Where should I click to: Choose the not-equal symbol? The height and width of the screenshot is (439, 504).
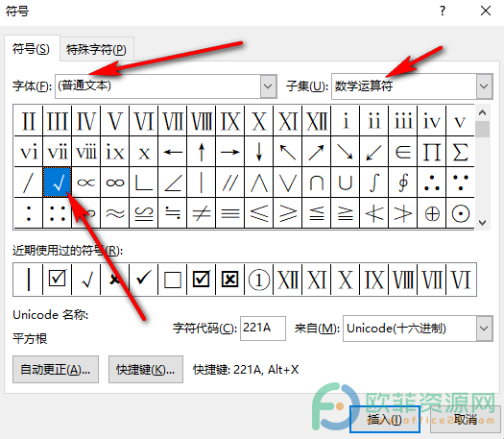[202, 213]
